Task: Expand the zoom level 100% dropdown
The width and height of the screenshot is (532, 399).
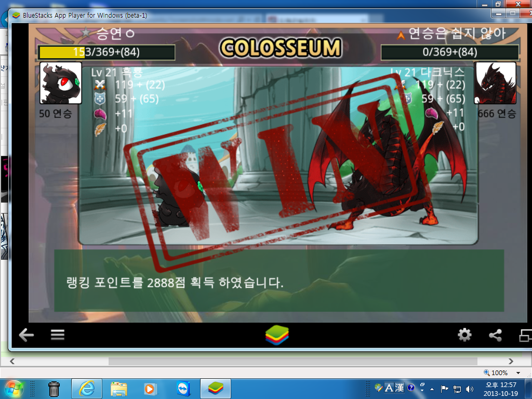Action: (518, 373)
